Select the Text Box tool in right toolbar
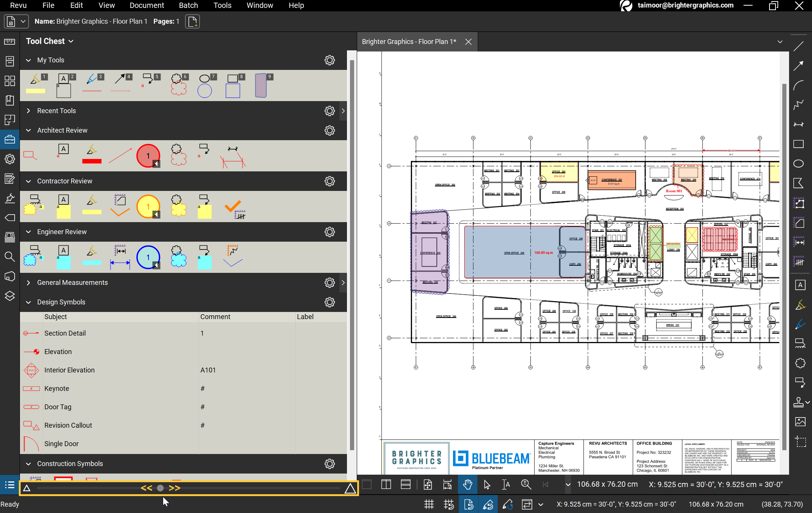Viewport: 812px width, 513px height. click(800, 285)
